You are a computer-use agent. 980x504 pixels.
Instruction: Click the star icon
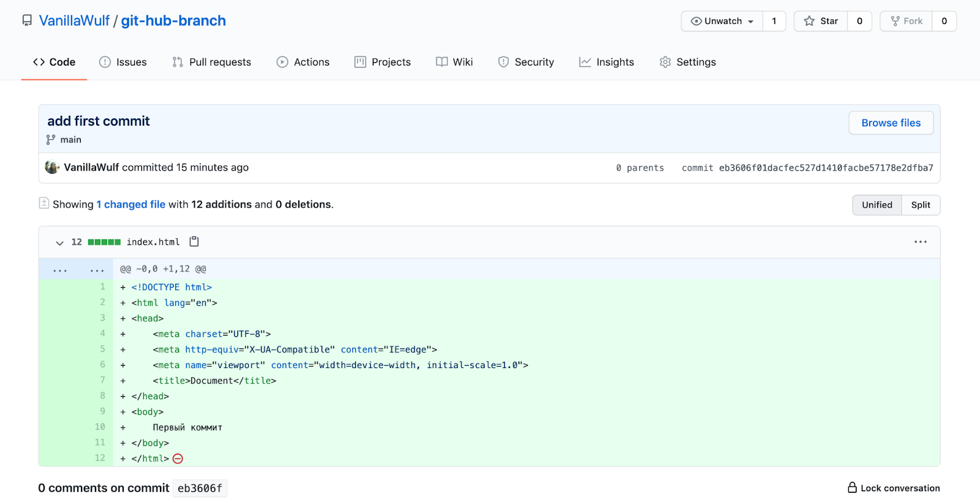pyautogui.click(x=809, y=21)
